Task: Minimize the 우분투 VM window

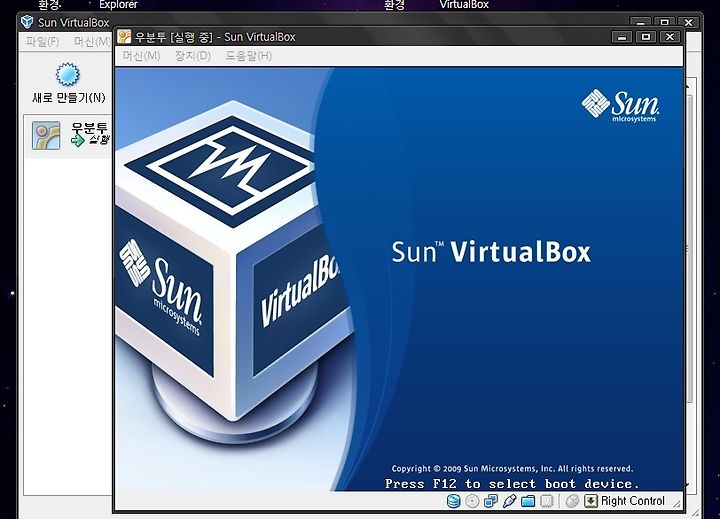Action: click(622, 37)
